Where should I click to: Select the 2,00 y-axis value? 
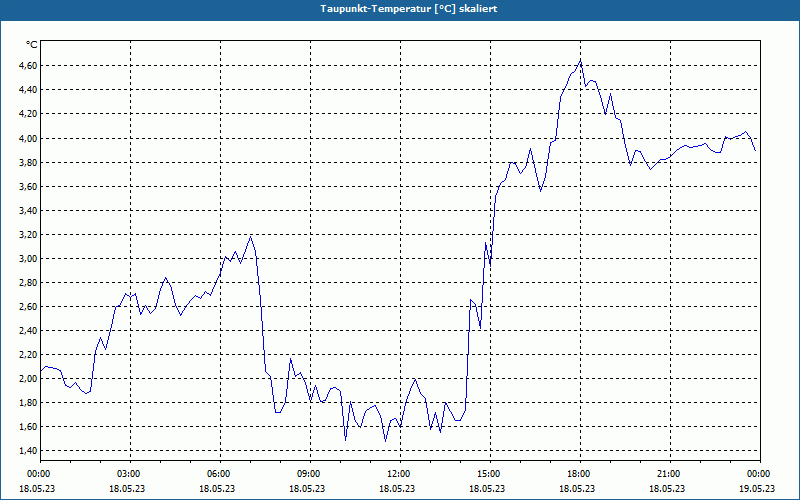pos(28,378)
